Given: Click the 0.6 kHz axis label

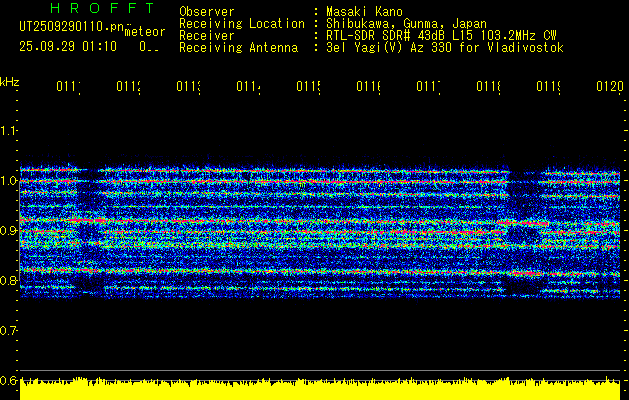Looking at the screenshot, I should tap(8, 380).
